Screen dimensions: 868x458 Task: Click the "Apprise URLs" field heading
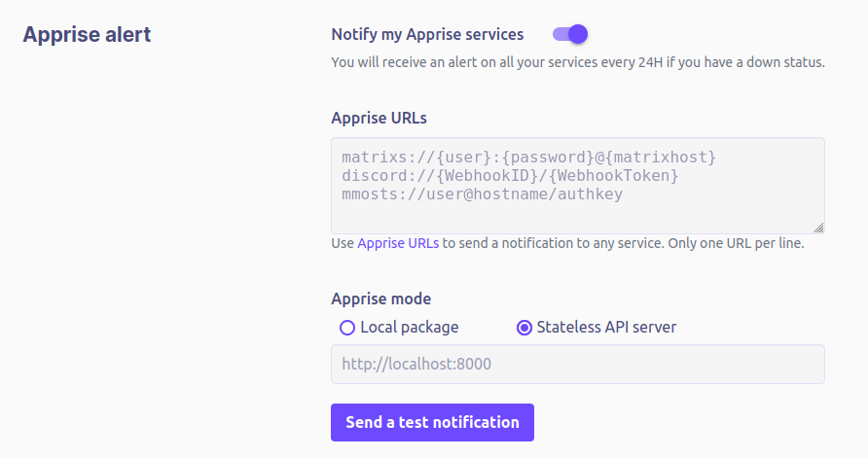tap(379, 118)
